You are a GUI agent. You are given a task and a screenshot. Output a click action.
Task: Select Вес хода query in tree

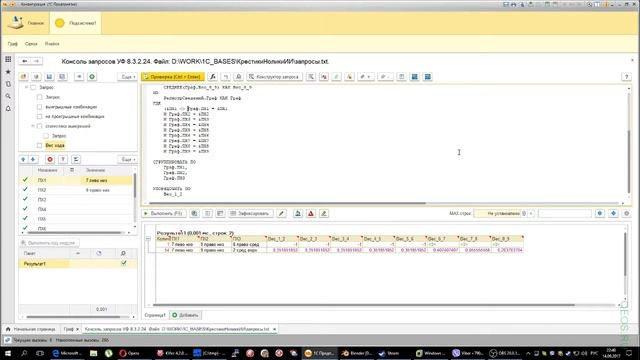55,145
